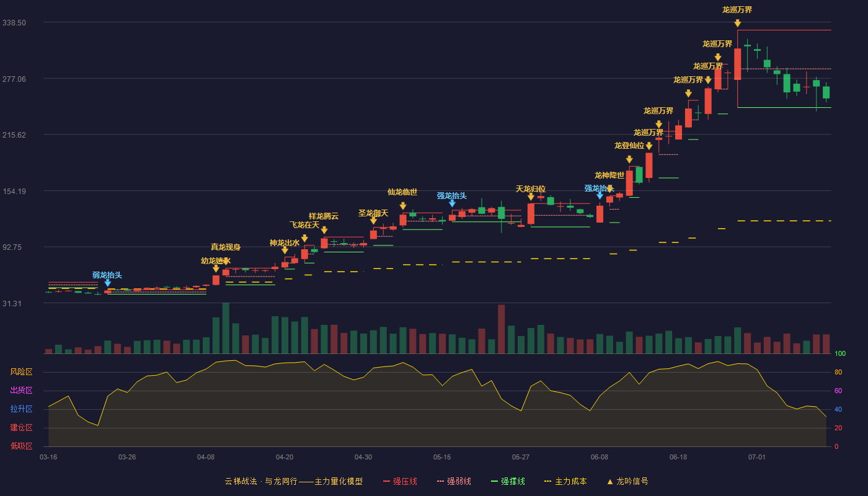Toggle the 强压线 legend series
868x496 pixels.
click(x=400, y=481)
